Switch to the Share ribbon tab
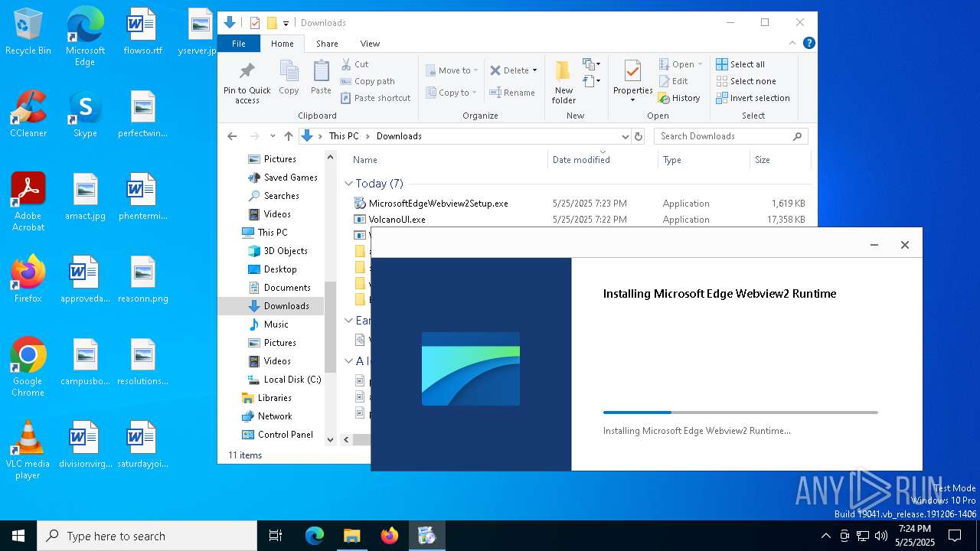This screenshot has height=551, width=980. click(327, 44)
